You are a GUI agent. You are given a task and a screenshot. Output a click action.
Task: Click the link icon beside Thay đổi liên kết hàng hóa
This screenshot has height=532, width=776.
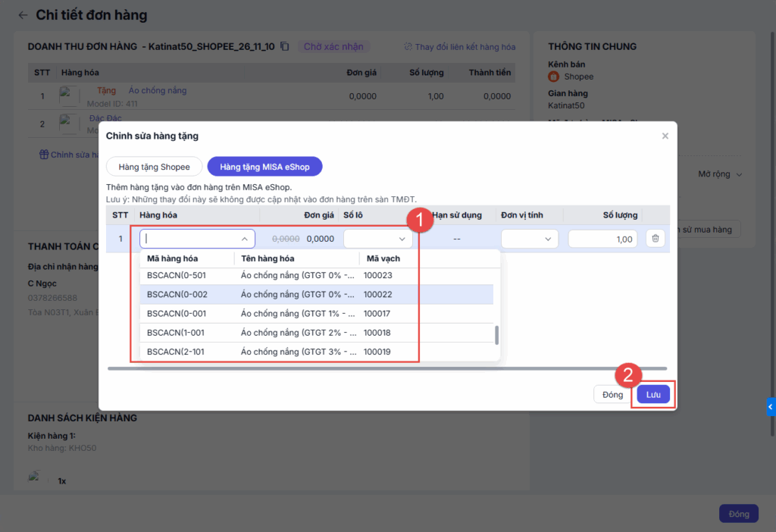click(x=408, y=47)
